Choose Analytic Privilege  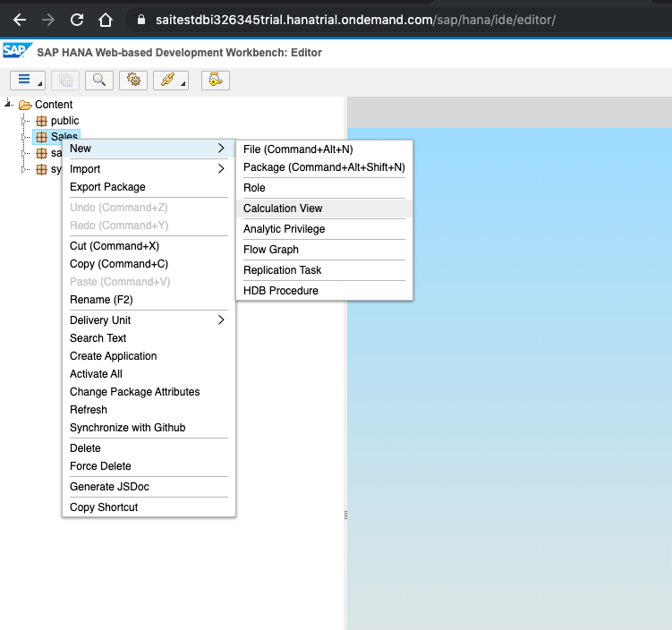(x=325, y=229)
